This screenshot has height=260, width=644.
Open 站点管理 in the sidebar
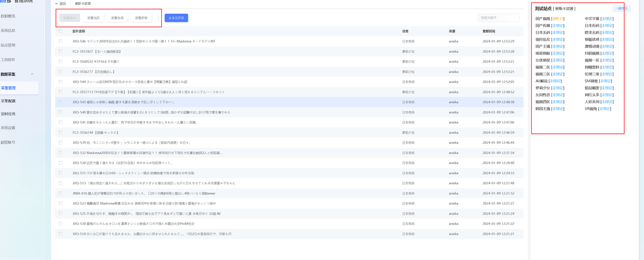pos(8,45)
